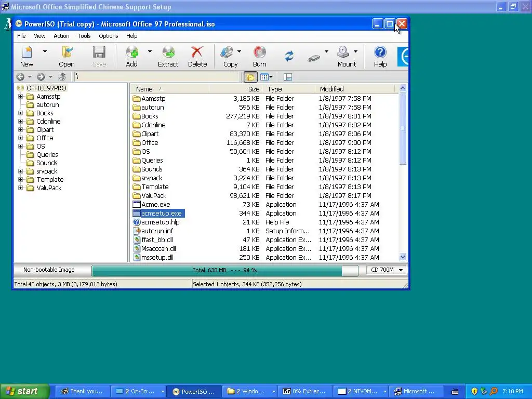532x399 pixels.
Task: Click the keyboard icon in the taskbar
Action: 455,392
